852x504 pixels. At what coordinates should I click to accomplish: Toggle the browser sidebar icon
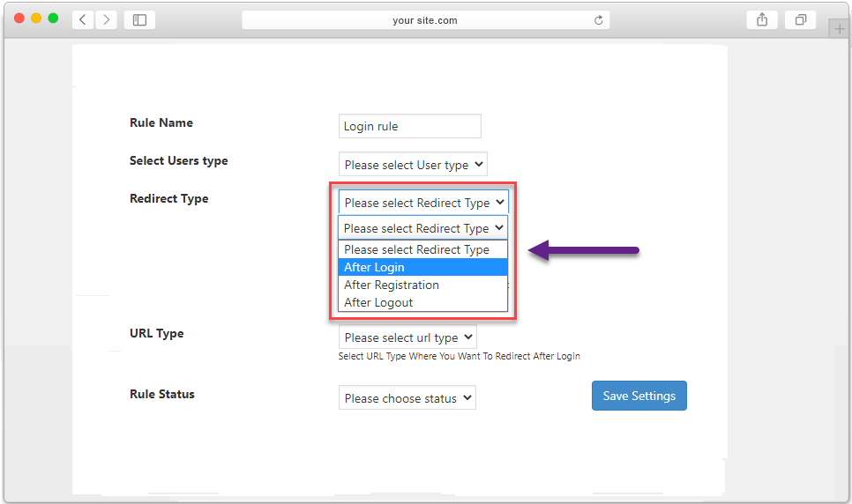(139, 20)
